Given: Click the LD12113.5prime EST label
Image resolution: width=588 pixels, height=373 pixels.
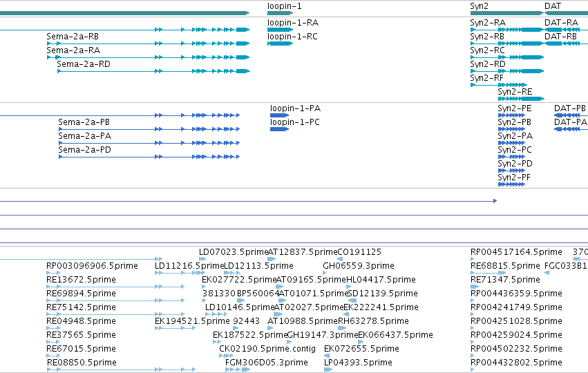Looking at the screenshot, I should click(258, 266).
